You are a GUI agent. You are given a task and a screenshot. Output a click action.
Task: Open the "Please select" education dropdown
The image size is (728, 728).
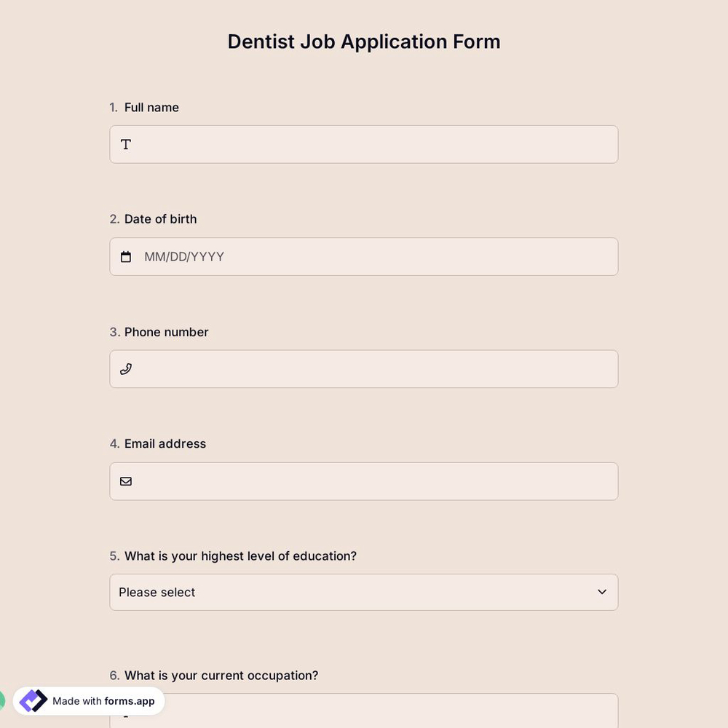pyautogui.click(x=364, y=592)
